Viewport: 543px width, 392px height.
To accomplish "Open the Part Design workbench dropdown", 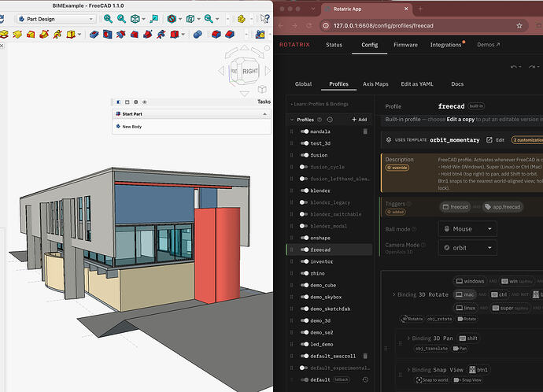I will [x=56, y=19].
